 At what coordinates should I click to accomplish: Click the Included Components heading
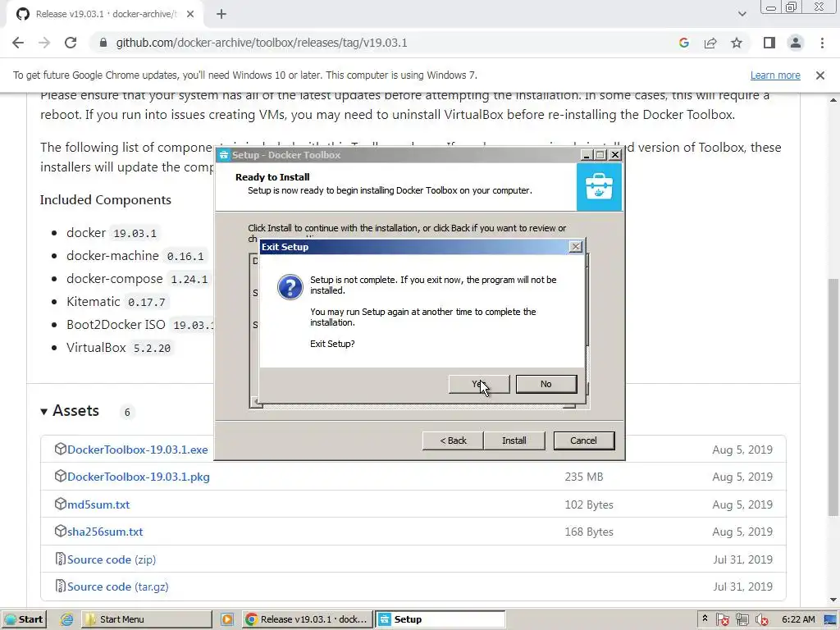(x=106, y=200)
